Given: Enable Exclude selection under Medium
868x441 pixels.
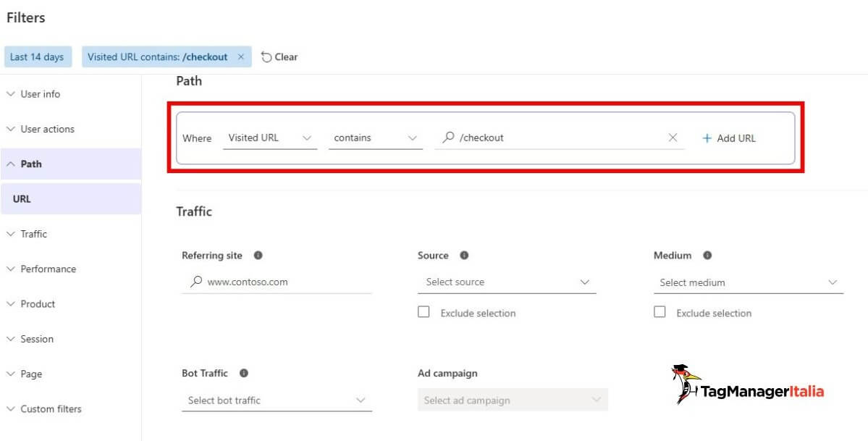Looking at the screenshot, I should [660, 311].
